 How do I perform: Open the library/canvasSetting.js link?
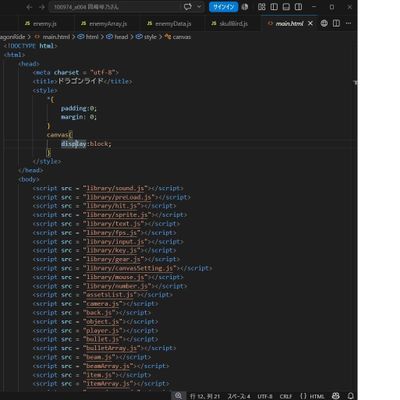[130, 268]
